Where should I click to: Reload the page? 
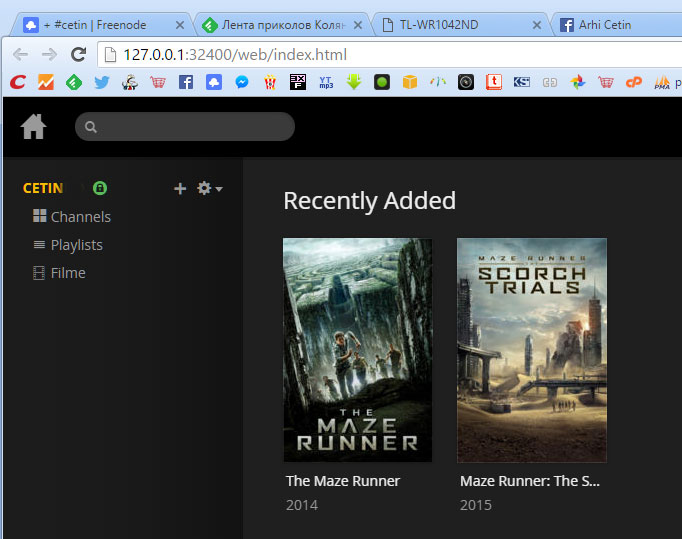coord(78,54)
